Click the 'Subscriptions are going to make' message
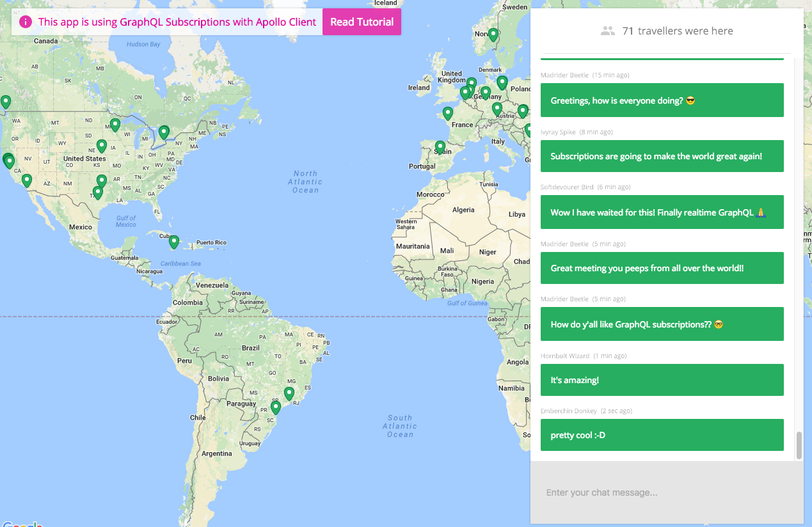The width and height of the screenshot is (812, 527). point(662,156)
